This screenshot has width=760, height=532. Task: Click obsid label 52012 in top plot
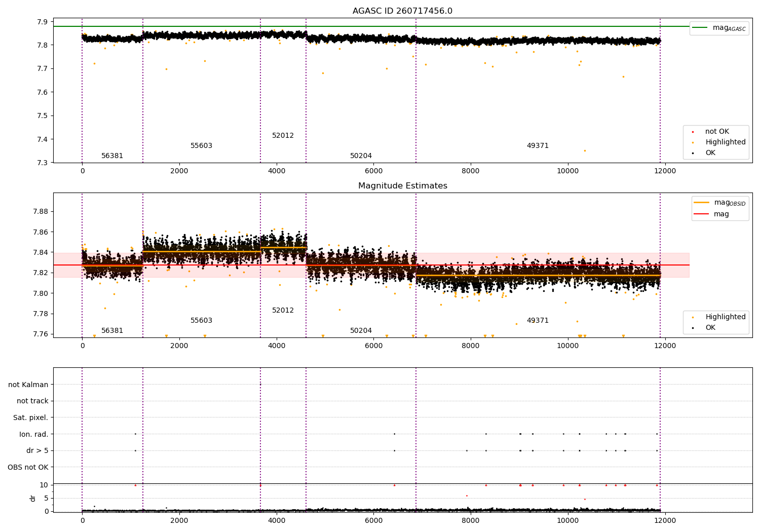pyautogui.click(x=283, y=136)
